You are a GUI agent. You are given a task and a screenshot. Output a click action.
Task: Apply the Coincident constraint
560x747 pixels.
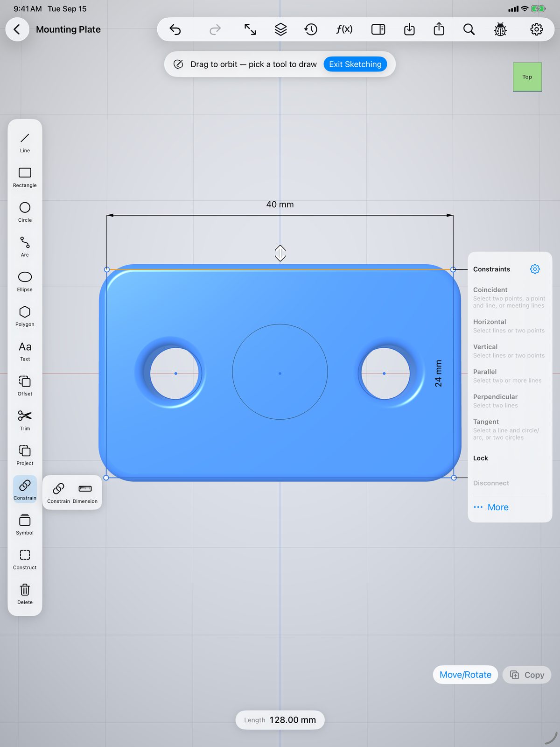pyautogui.click(x=510, y=297)
